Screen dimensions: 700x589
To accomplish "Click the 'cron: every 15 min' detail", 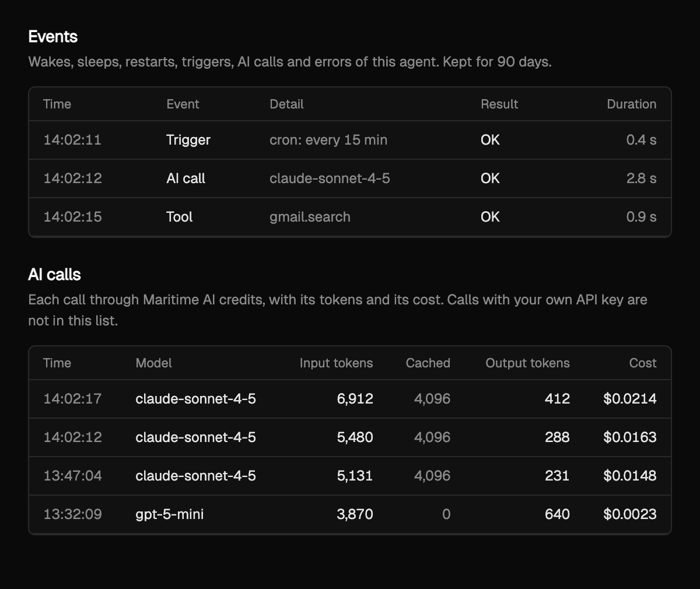I will pos(328,140).
